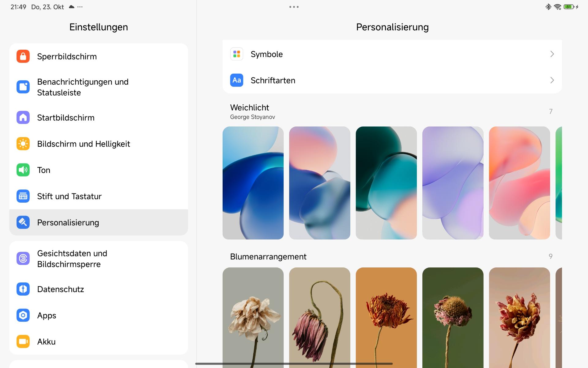Open the Apps settings entry
This screenshot has height=368, width=588.
pyautogui.click(x=47, y=315)
